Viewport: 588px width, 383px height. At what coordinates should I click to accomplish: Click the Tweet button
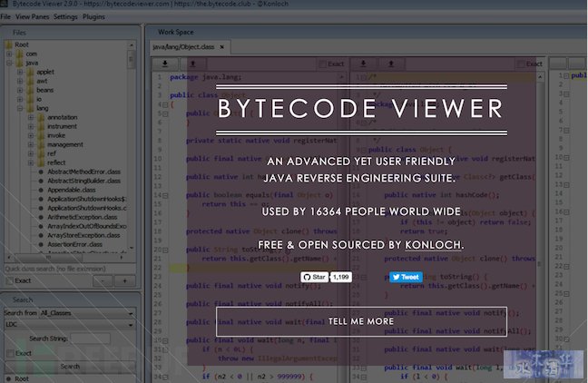[x=406, y=277]
